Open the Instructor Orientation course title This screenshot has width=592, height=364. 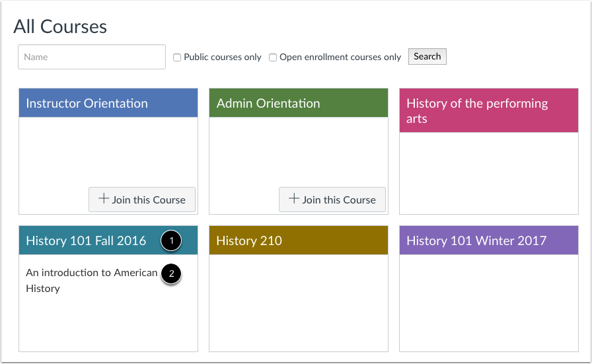point(87,103)
